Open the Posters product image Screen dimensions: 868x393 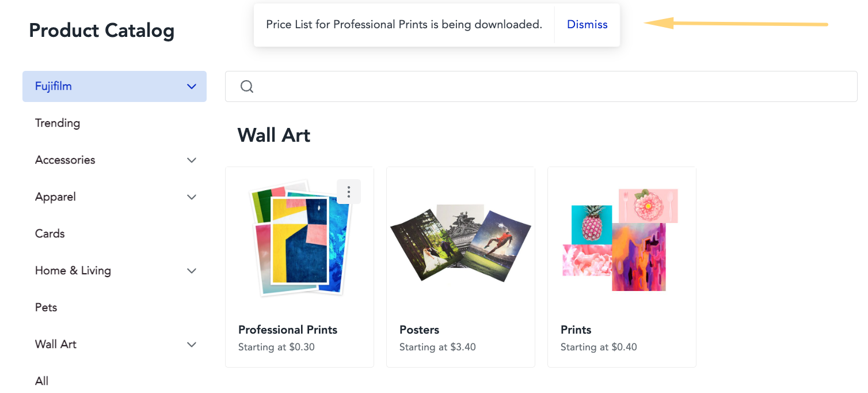point(460,243)
